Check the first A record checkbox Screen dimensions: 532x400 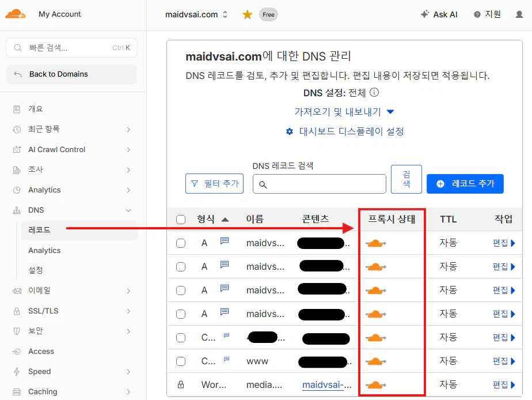pos(181,243)
